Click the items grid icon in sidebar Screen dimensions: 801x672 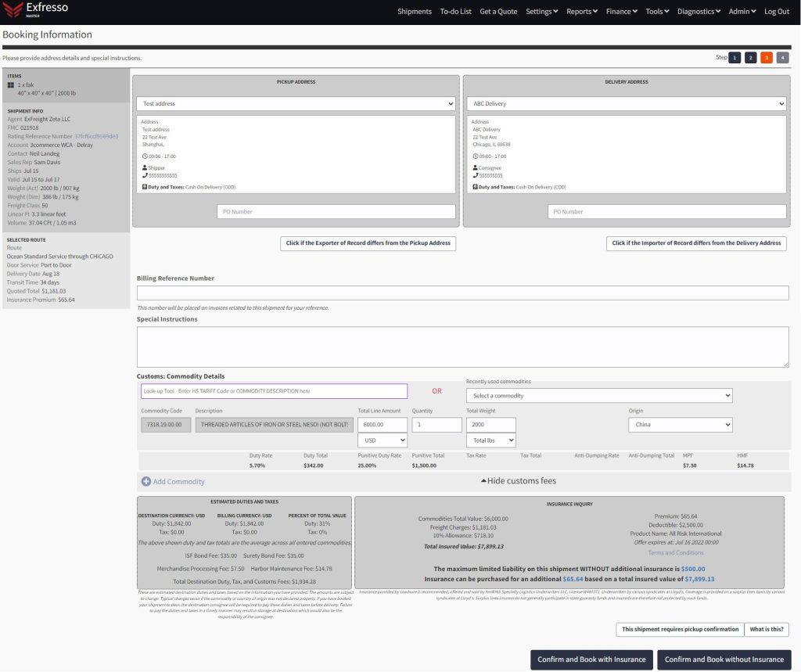point(10,84)
